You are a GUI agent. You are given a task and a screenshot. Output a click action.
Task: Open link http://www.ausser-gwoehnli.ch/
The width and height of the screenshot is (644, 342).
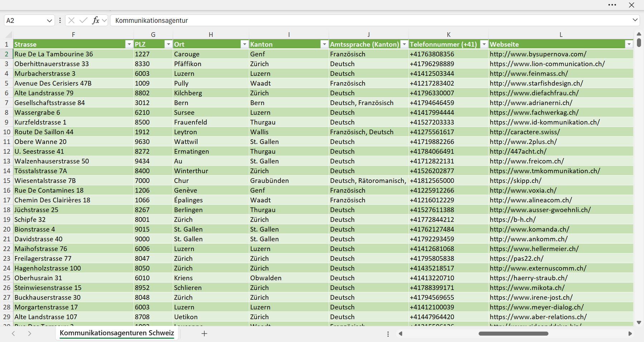(x=540, y=210)
